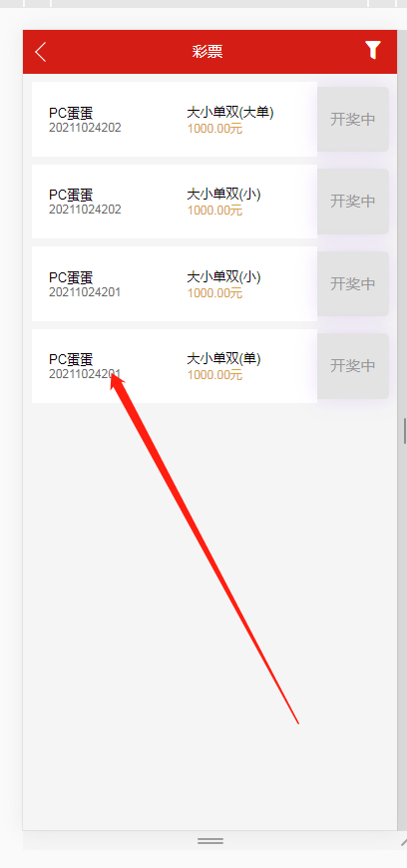
Task: Click the bottom panel drag handle lines
Action: [210, 841]
